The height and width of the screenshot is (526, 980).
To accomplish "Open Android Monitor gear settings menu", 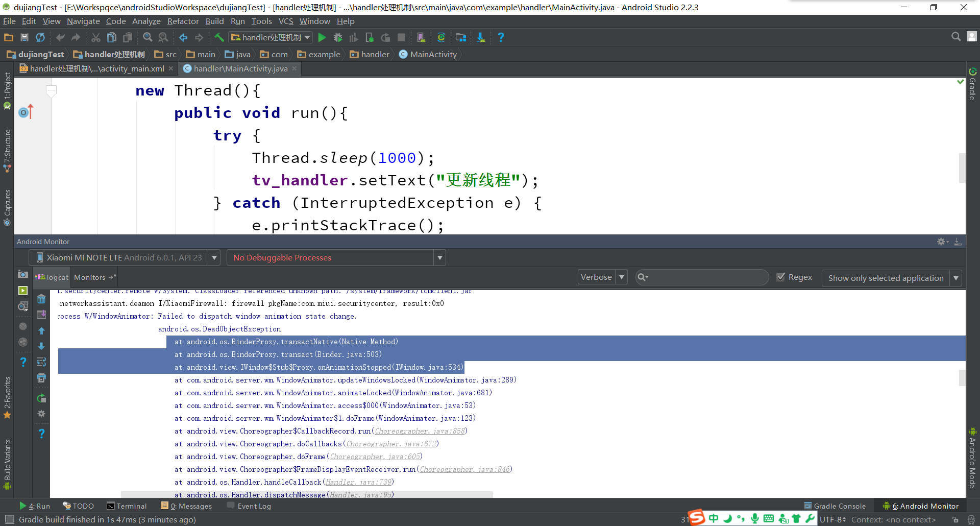I will click(x=942, y=242).
